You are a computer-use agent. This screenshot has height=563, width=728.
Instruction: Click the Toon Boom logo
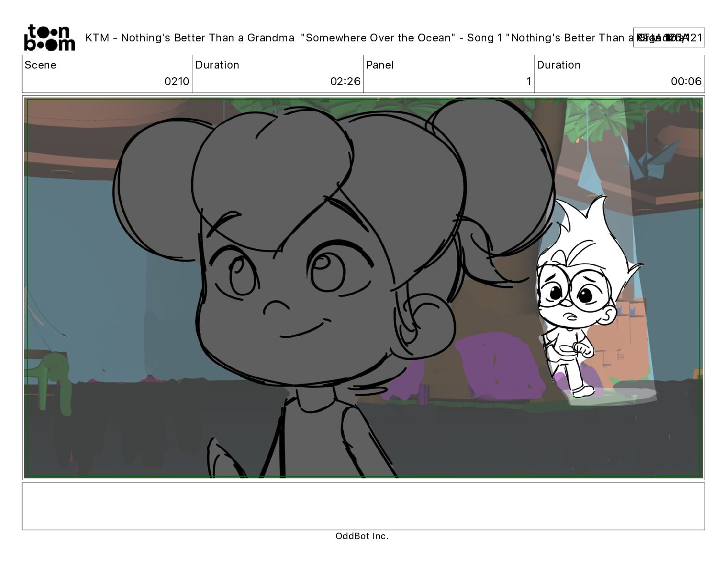[49, 37]
